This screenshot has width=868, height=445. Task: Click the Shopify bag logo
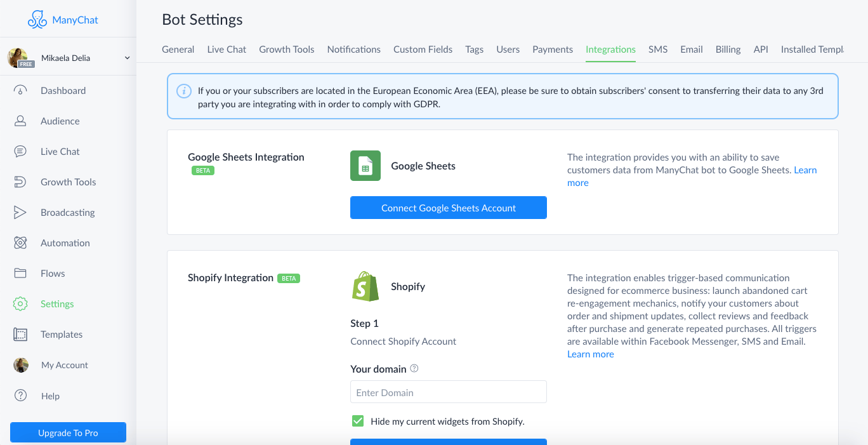pos(365,286)
